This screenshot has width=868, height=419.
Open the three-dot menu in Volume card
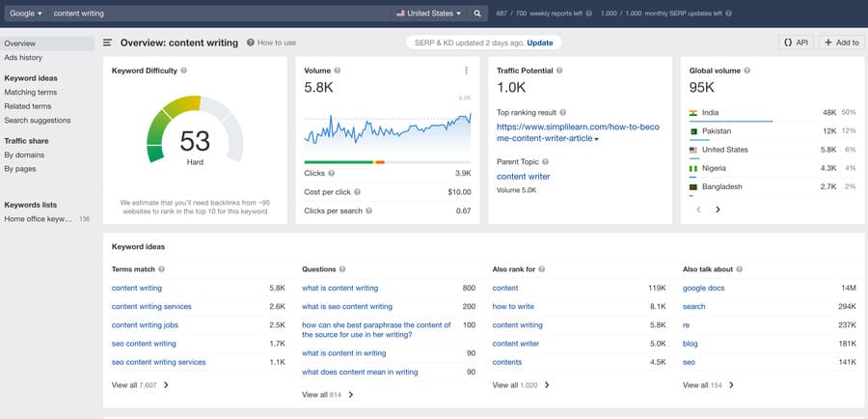click(x=466, y=70)
